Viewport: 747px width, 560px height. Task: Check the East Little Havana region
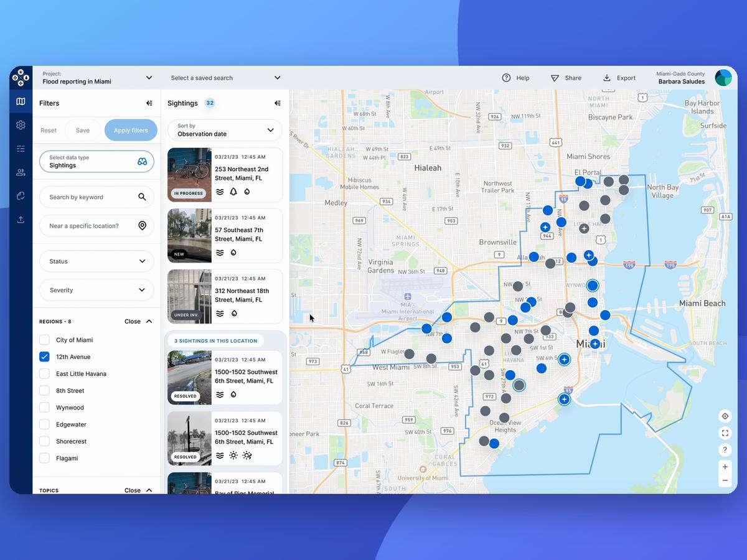(44, 373)
